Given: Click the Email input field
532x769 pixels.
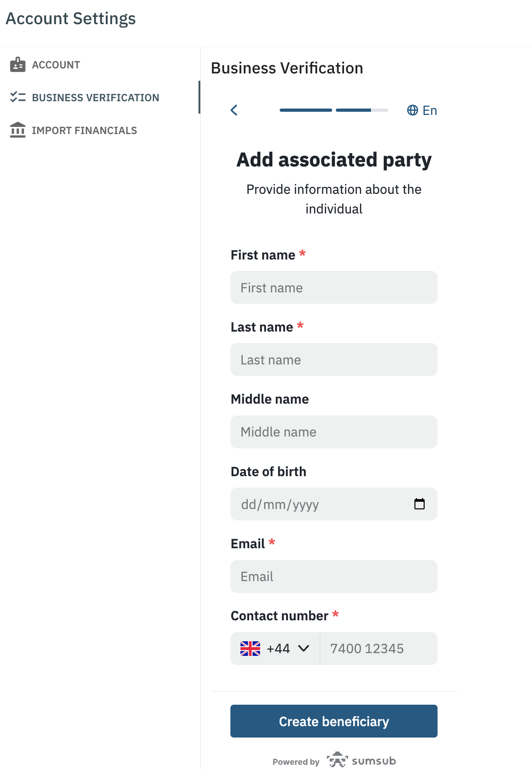Looking at the screenshot, I should tap(334, 577).
